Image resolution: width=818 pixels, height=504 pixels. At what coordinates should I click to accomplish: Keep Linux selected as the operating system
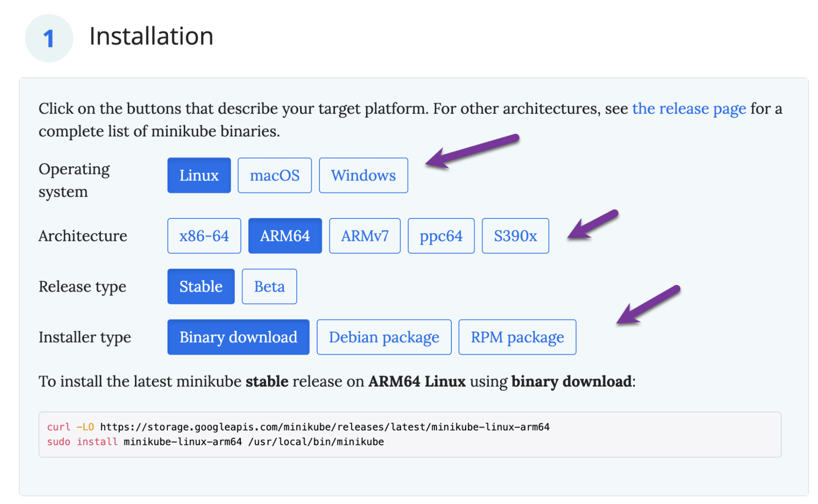click(198, 175)
